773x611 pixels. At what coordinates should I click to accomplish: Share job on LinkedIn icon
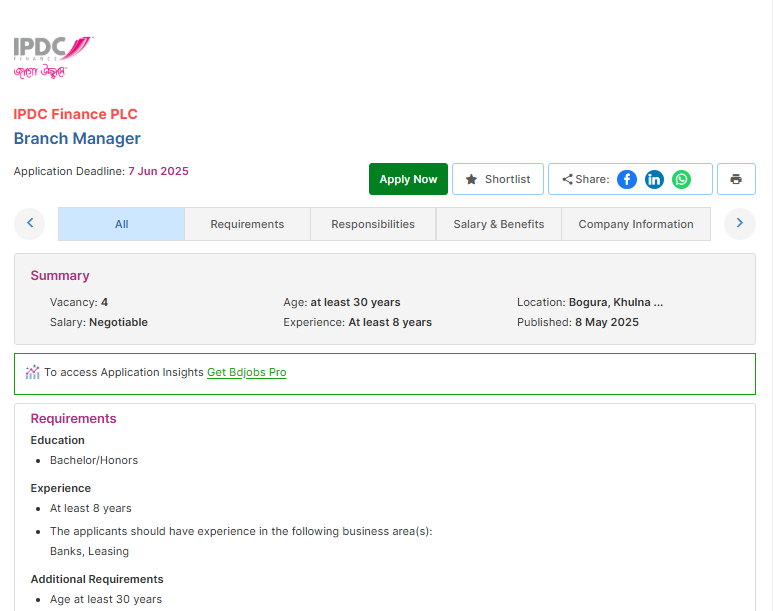tap(654, 179)
